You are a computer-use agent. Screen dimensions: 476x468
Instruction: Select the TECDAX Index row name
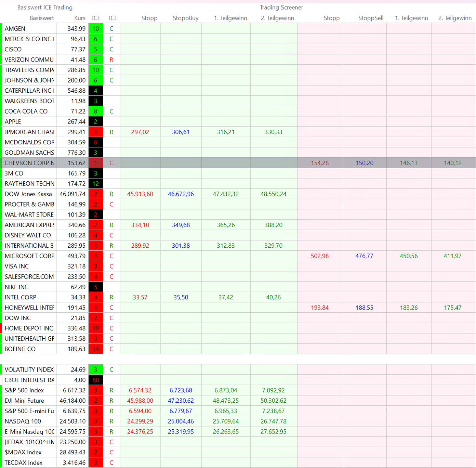(x=24, y=463)
